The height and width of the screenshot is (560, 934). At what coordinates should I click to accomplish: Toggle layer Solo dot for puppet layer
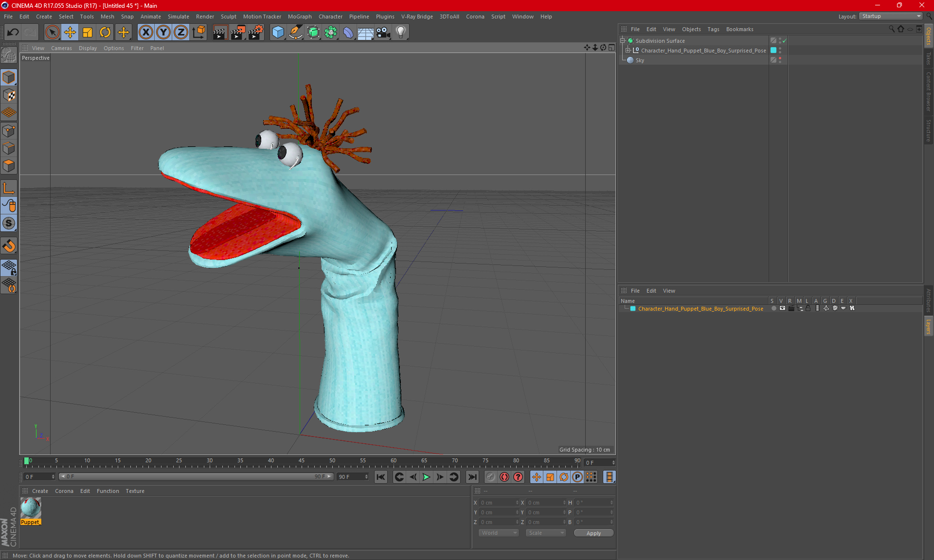[x=773, y=308]
